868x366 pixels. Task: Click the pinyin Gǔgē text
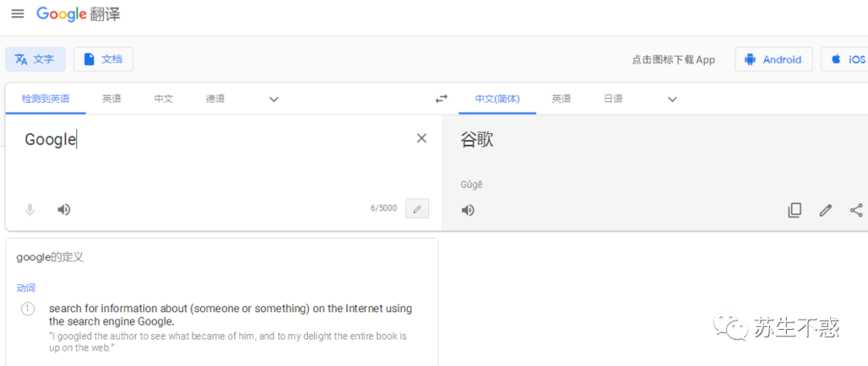[x=471, y=185]
